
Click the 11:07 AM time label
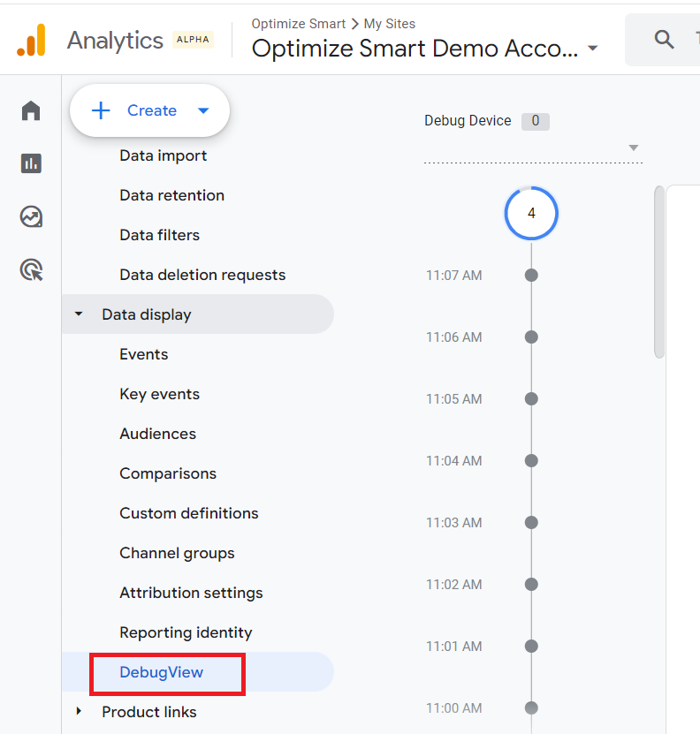(454, 276)
